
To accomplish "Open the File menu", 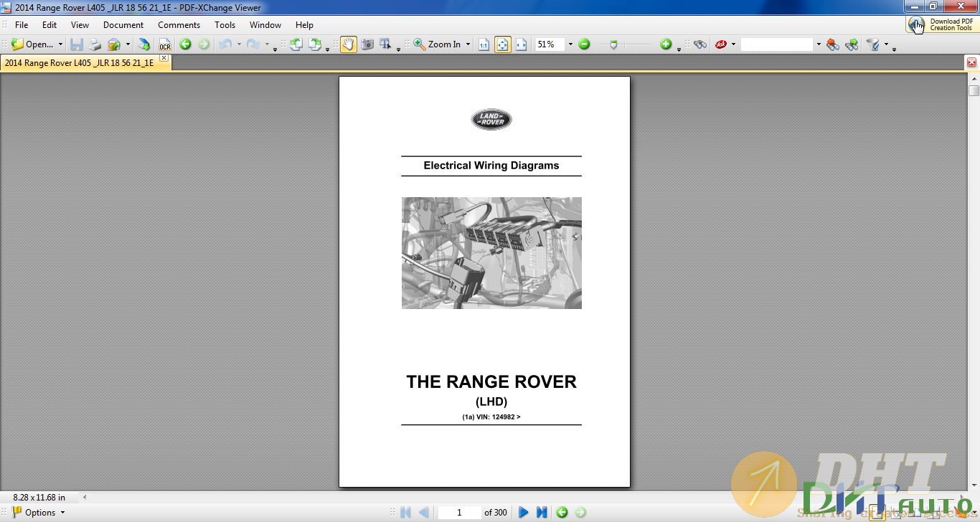I will [x=22, y=24].
